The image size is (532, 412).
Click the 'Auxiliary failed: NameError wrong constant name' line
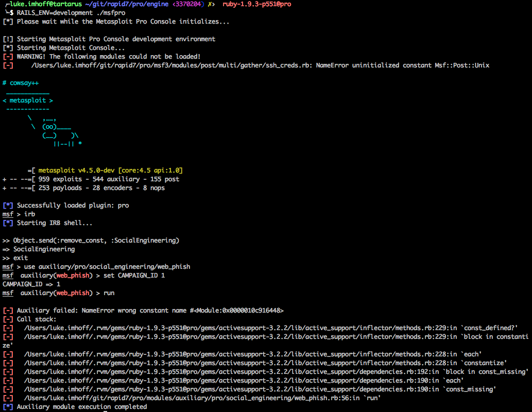[x=143, y=311]
